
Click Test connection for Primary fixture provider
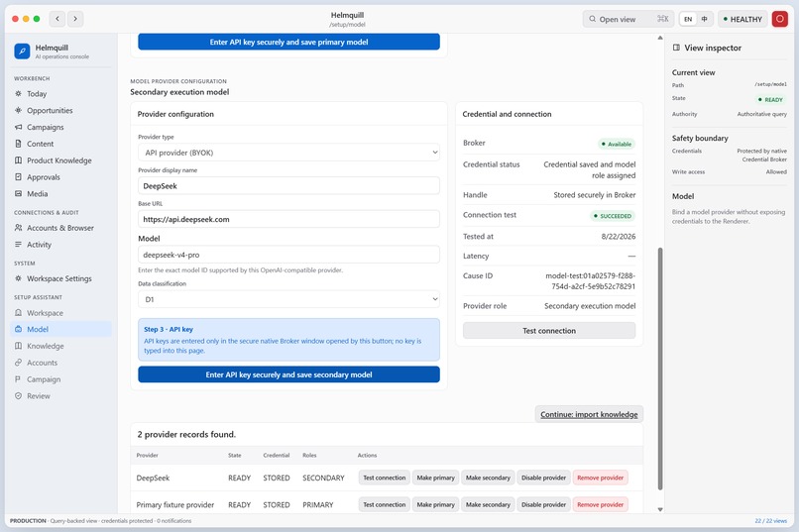tap(385, 504)
